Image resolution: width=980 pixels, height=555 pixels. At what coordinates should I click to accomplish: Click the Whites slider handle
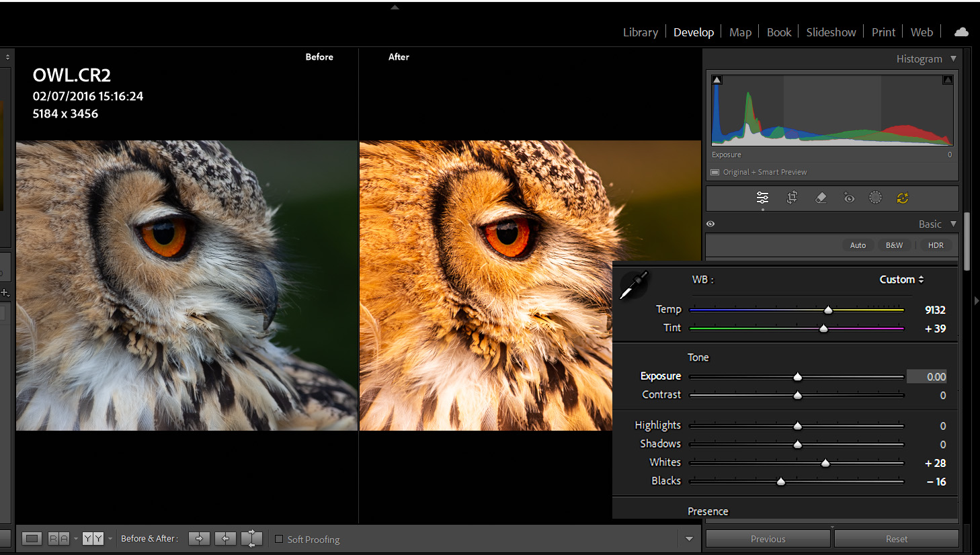825,463
